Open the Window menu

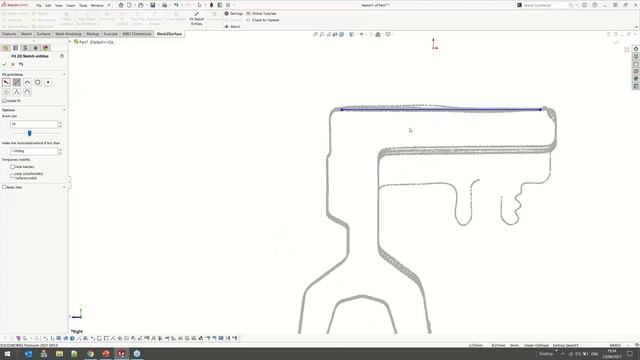[97, 6]
